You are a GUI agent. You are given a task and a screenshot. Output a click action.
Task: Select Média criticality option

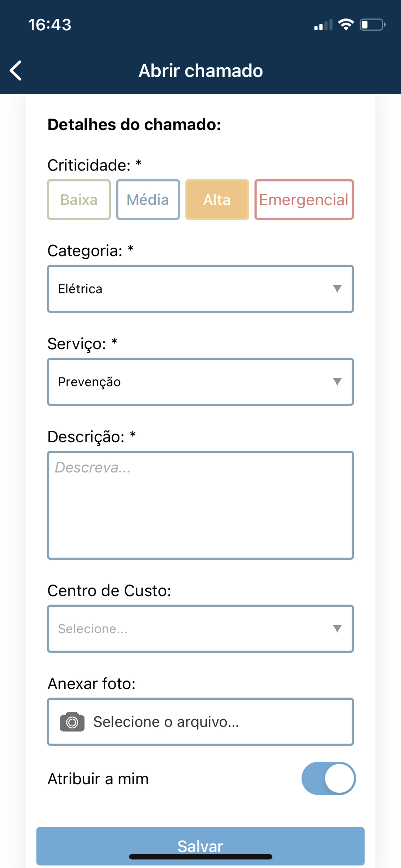click(x=148, y=200)
